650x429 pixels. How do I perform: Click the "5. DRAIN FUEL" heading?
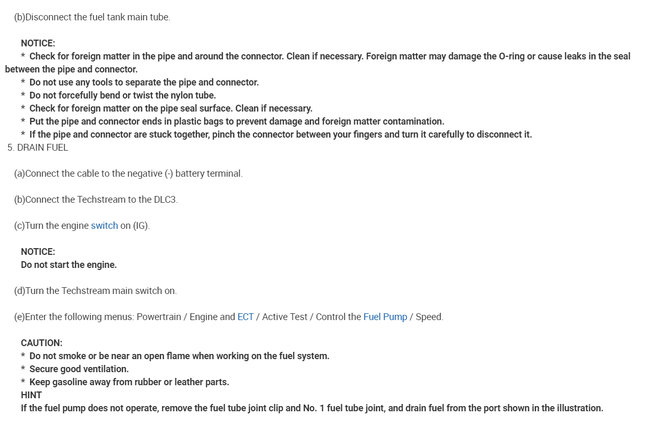38,148
